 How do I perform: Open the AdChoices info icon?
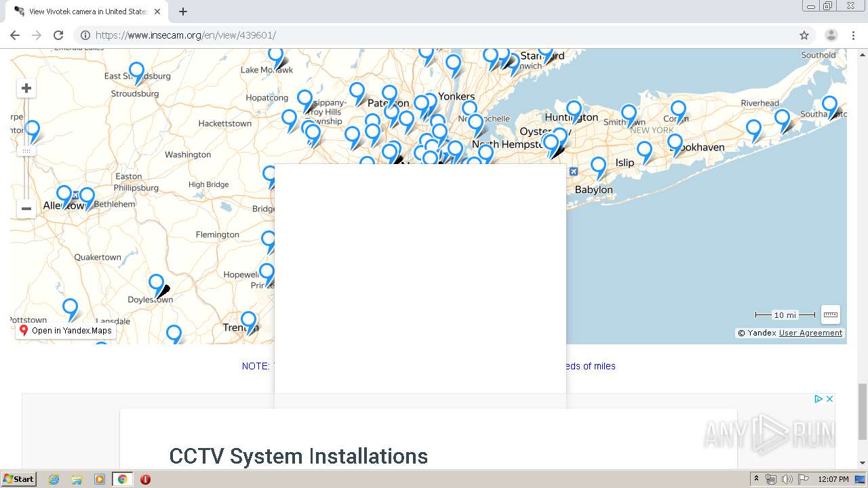[x=818, y=399]
